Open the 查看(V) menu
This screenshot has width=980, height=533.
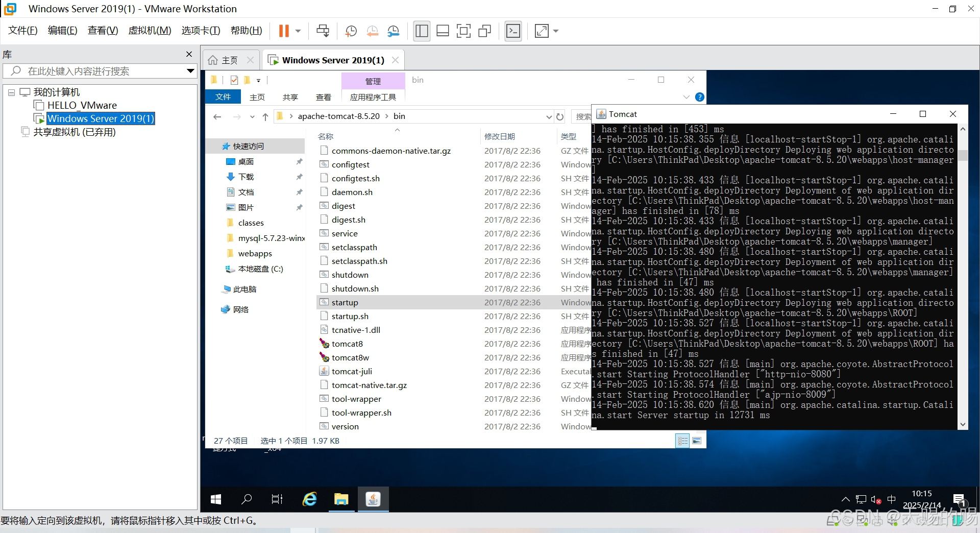[x=103, y=31]
